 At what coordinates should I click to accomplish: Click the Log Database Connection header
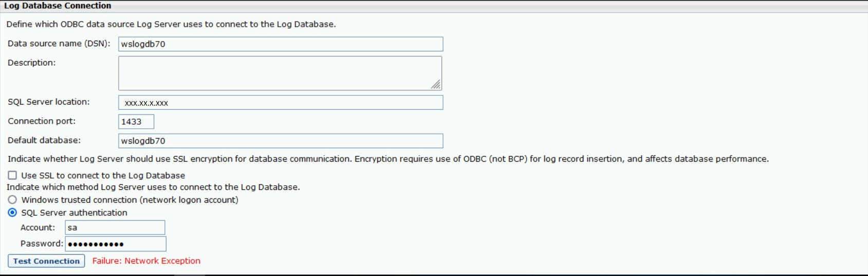tap(58, 6)
